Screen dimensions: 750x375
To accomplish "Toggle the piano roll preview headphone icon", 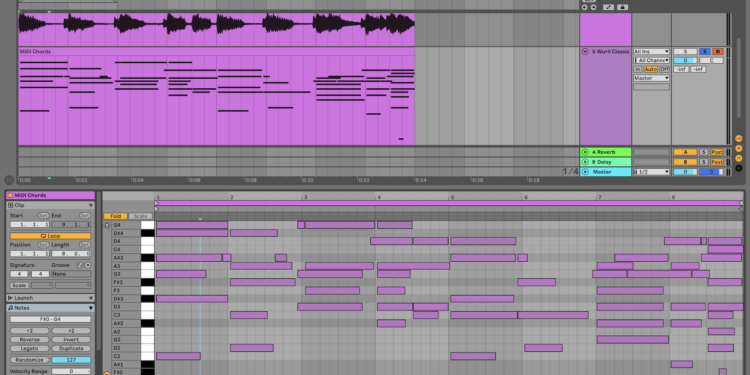I will pos(107,225).
